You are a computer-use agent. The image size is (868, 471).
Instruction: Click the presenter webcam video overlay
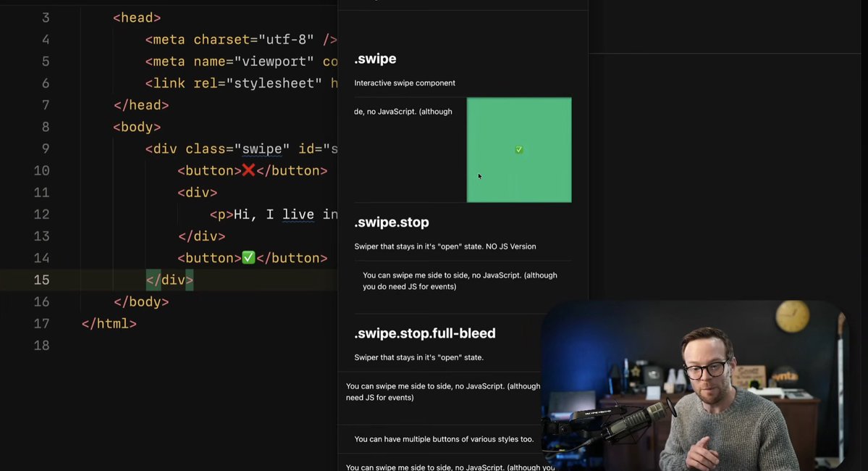[694, 385]
